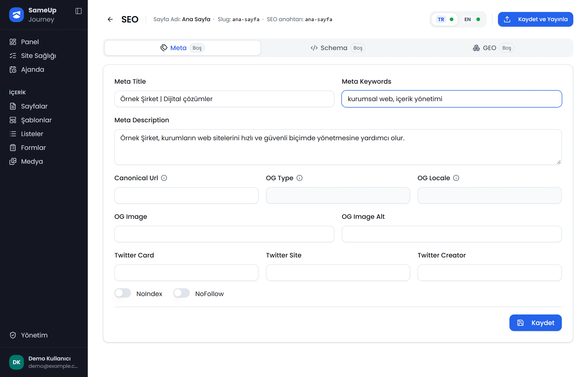588x377 pixels.
Task: Click the Twitter Site input field
Action: click(x=338, y=273)
